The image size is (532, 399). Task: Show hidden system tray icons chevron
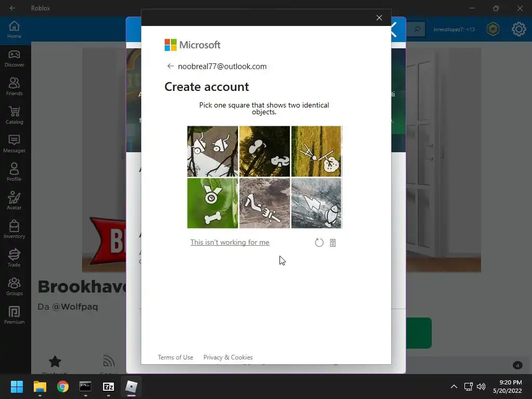pos(454,387)
